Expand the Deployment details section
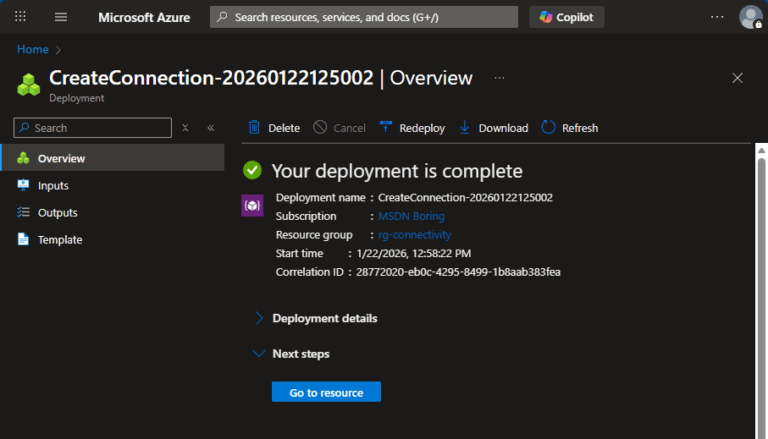Screen dimensions: 768x439 [x=315, y=318]
